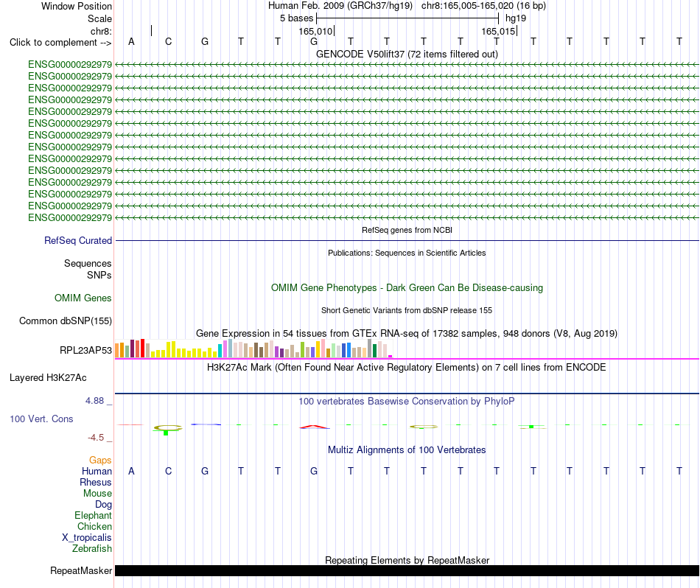Select the Zebrafish alignment row label
Image resolution: width=700 pixels, height=588 pixels.
pos(92,549)
